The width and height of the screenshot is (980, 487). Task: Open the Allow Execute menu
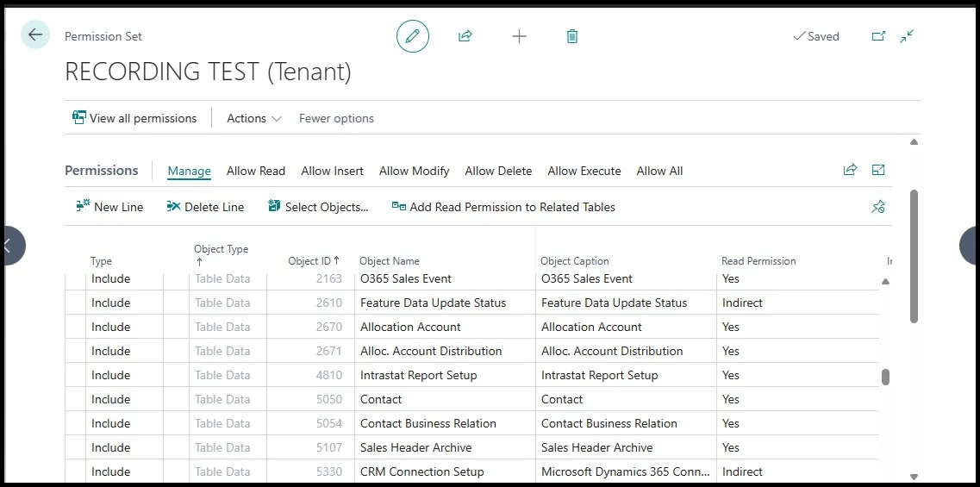(584, 172)
